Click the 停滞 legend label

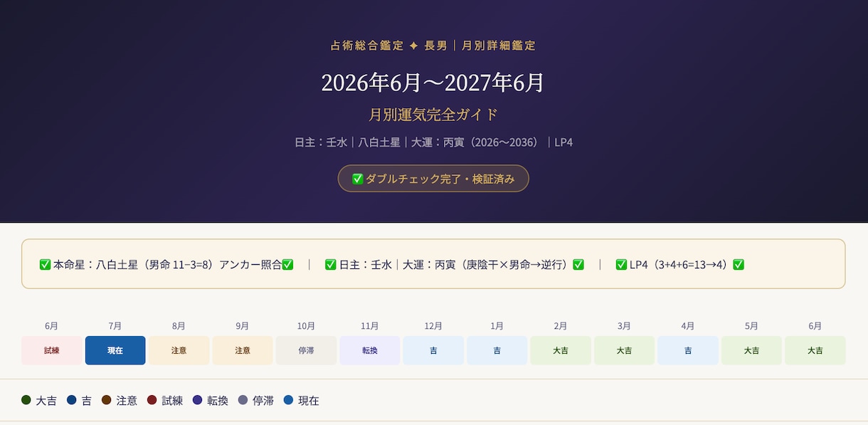tap(263, 401)
